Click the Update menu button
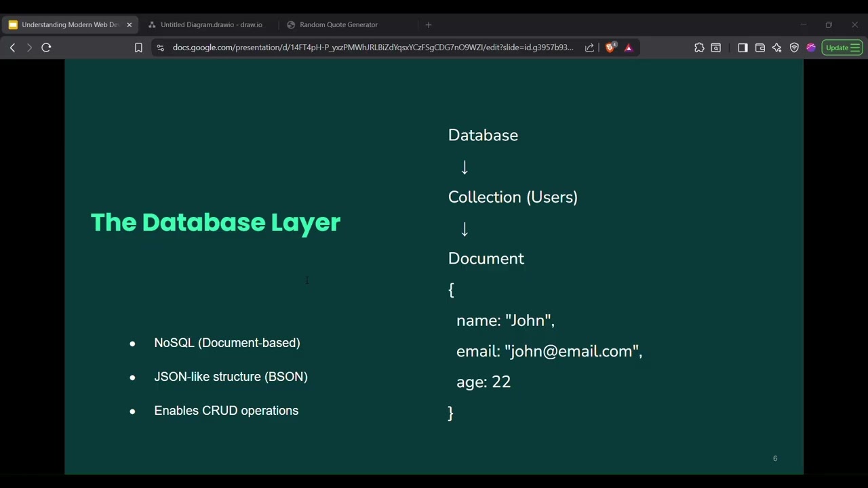 (842, 47)
